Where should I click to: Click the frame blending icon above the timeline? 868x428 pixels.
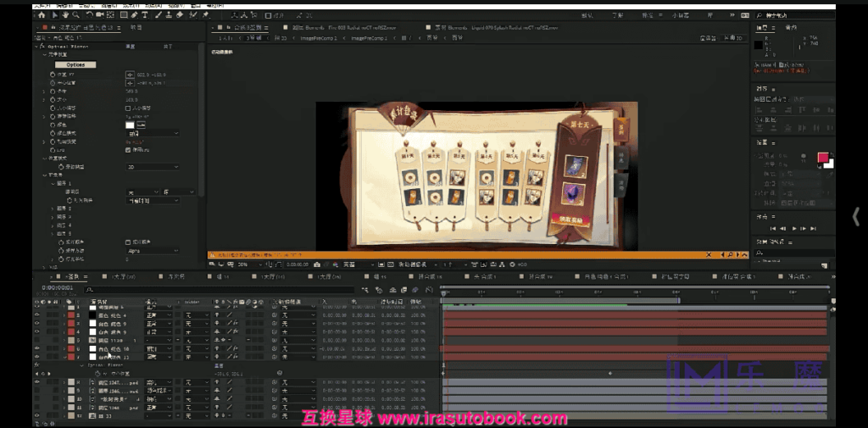click(x=403, y=290)
